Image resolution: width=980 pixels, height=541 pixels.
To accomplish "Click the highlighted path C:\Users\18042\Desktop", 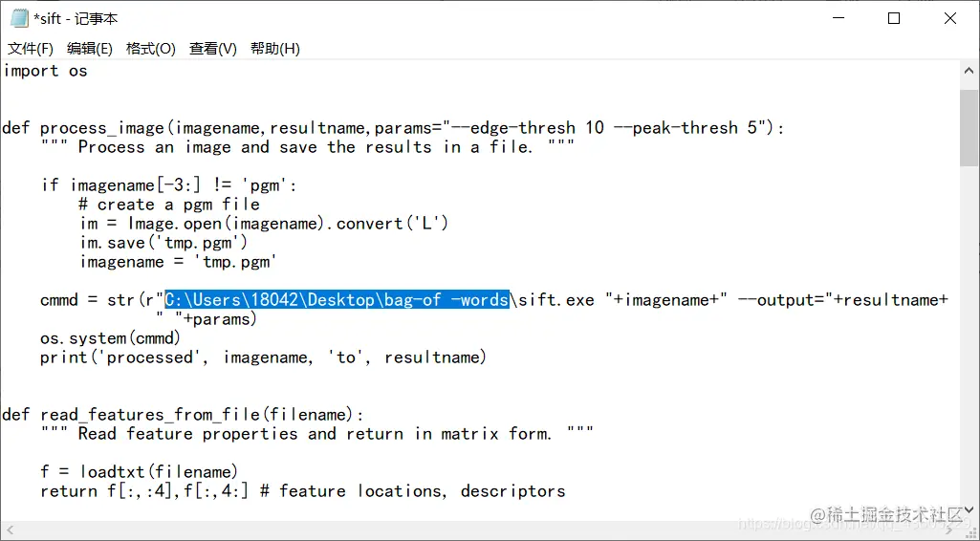I will coord(337,300).
